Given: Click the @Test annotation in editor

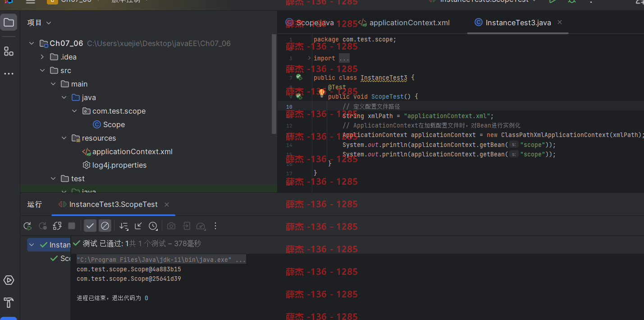Looking at the screenshot, I should 337,87.
